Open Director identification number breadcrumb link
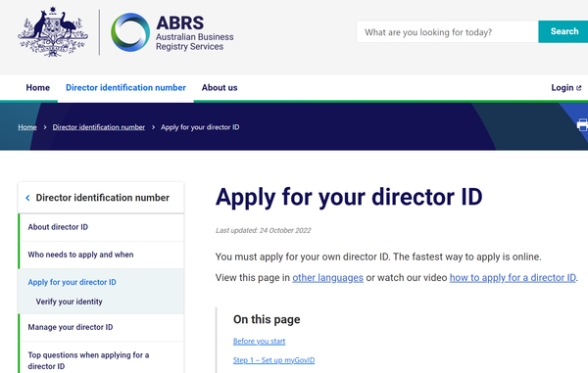 click(x=99, y=127)
